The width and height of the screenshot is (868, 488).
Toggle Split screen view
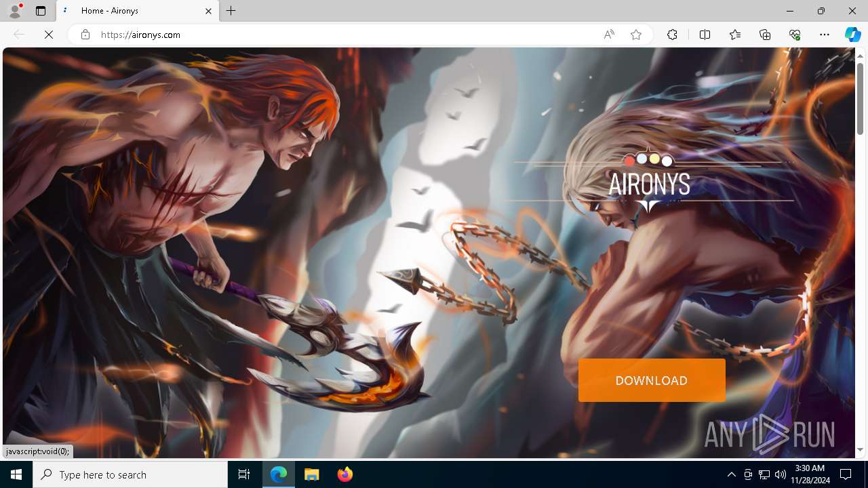coord(705,35)
